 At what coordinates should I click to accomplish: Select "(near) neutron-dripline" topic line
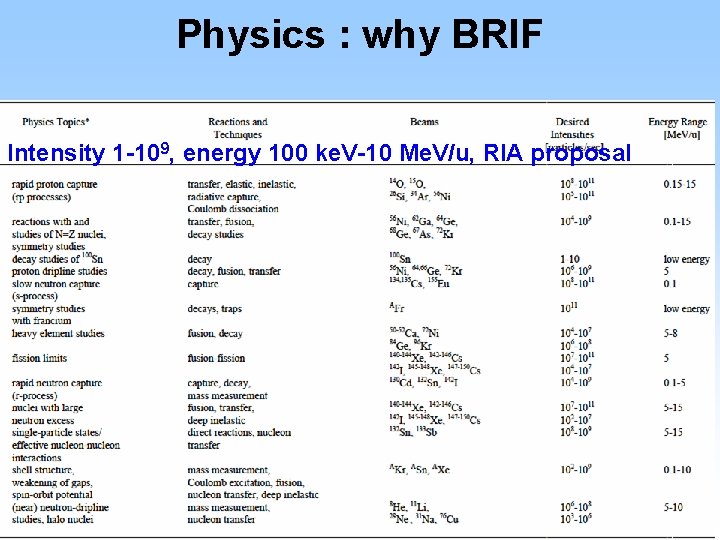pyautogui.click(x=60, y=507)
